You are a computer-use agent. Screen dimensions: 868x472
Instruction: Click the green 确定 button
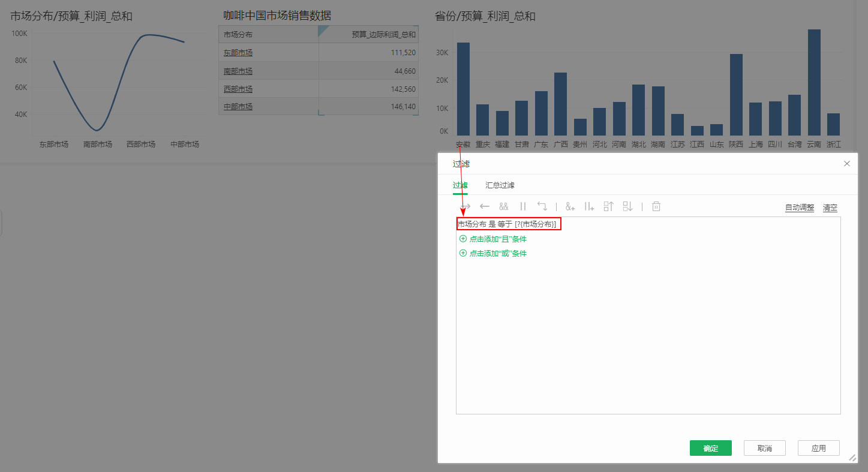[711, 448]
